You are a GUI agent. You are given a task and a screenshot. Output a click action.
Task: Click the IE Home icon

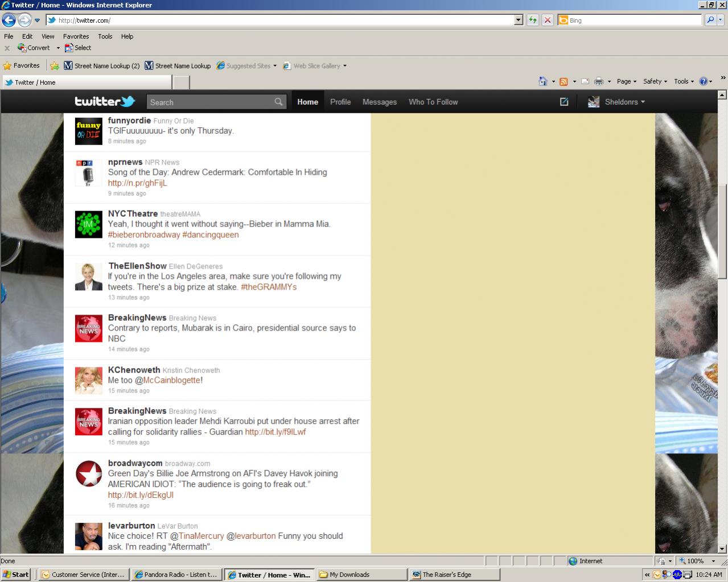coord(543,81)
